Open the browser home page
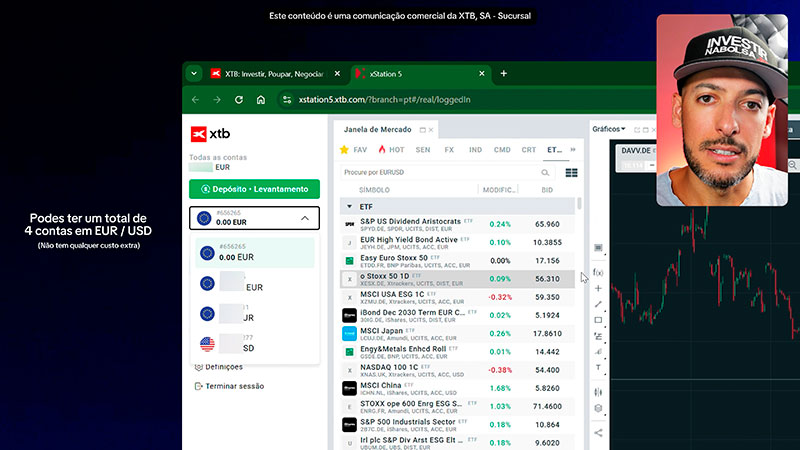The height and width of the screenshot is (450, 800). tap(261, 99)
